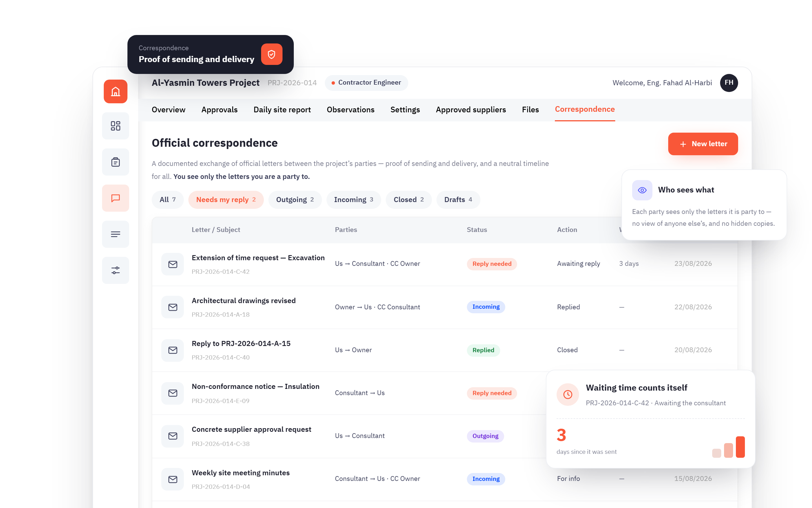Viewport: 812px width, 508px height.
Task: Switch to the Overview tab
Action: [x=168, y=110]
